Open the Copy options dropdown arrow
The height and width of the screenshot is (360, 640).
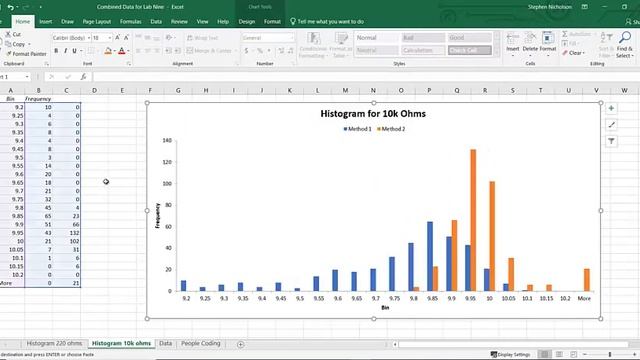click(29, 44)
